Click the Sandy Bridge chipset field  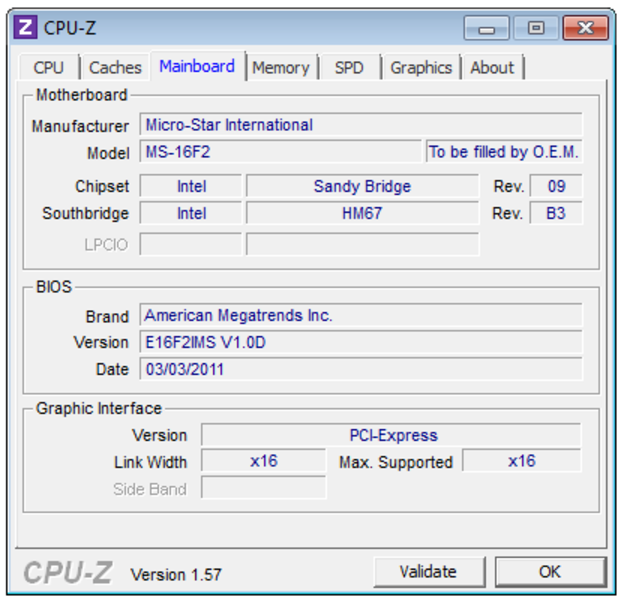362,186
